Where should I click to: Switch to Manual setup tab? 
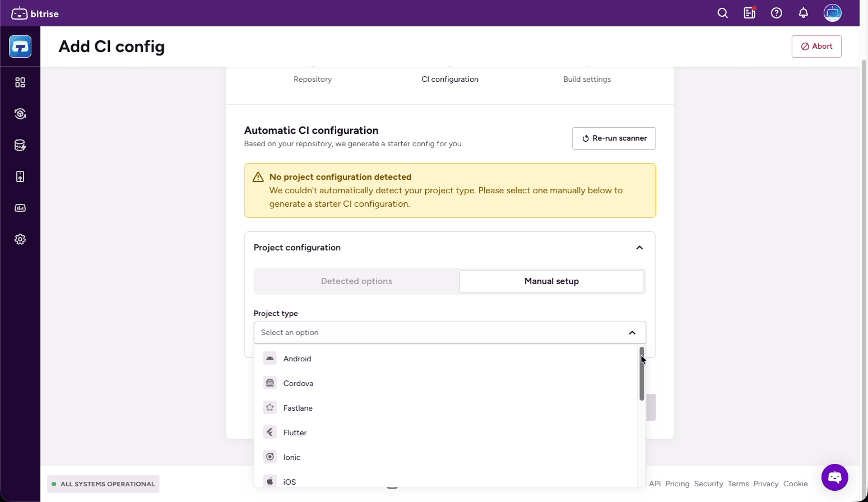click(x=551, y=281)
